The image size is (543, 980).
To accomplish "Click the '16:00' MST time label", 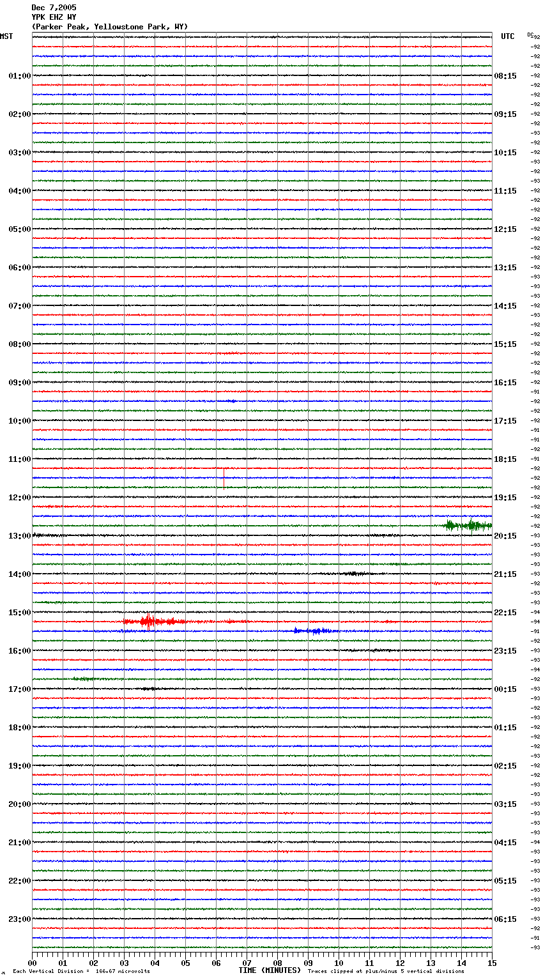I will (x=19, y=651).
